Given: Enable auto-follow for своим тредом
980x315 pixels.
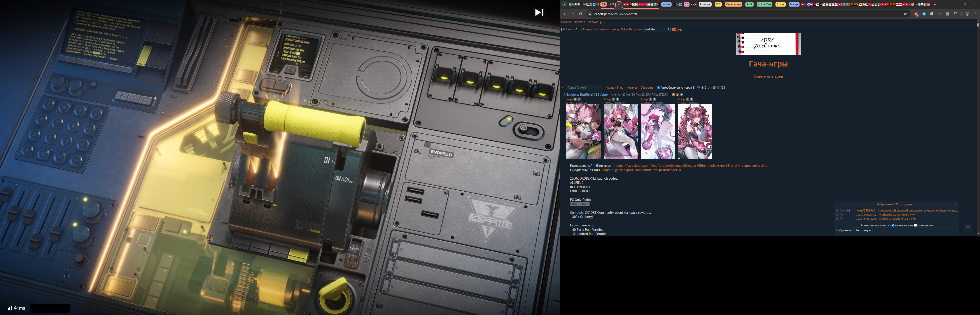Looking at the screenshot, I should click(x=915, y=225).
